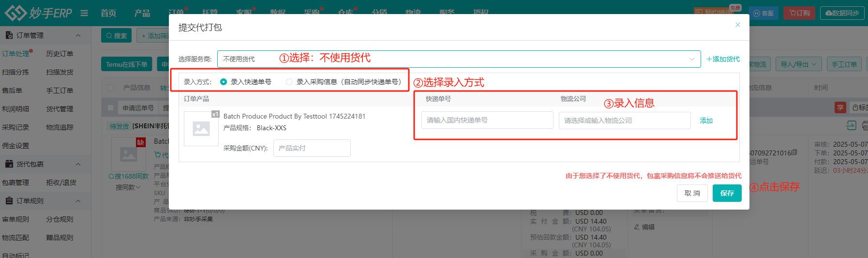
Task: Focus the 请输入国内快递单号 input
Action: tap(487, 120)
